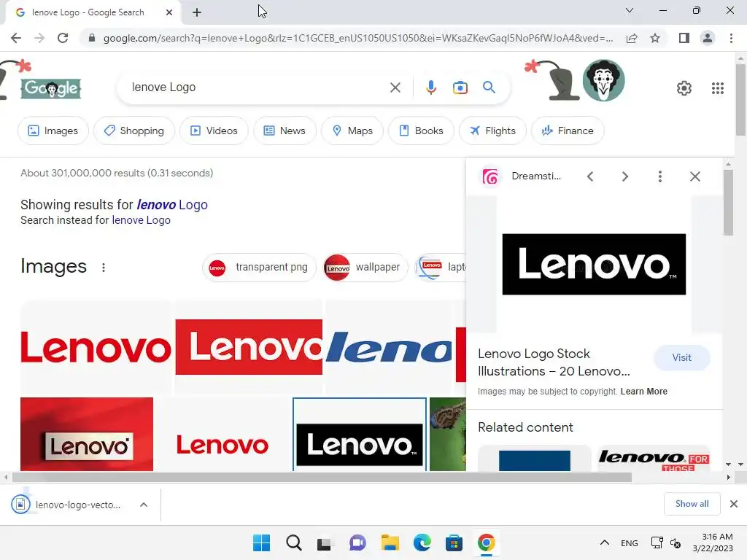
Task: Click the address bar URL
Action: (x=357, y=38)
